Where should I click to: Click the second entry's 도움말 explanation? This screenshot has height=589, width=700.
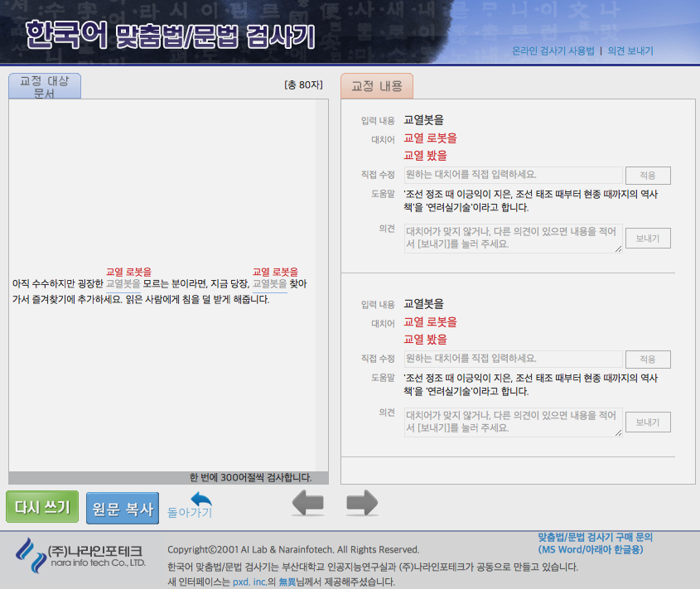[531, 385]
